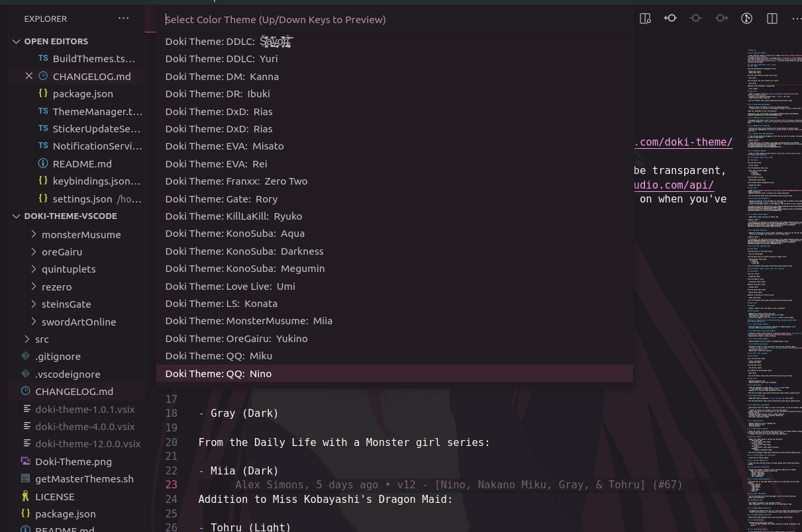Open markdown preview to the side
Screen dimensions: 802x532
click(x=645, y=19)
